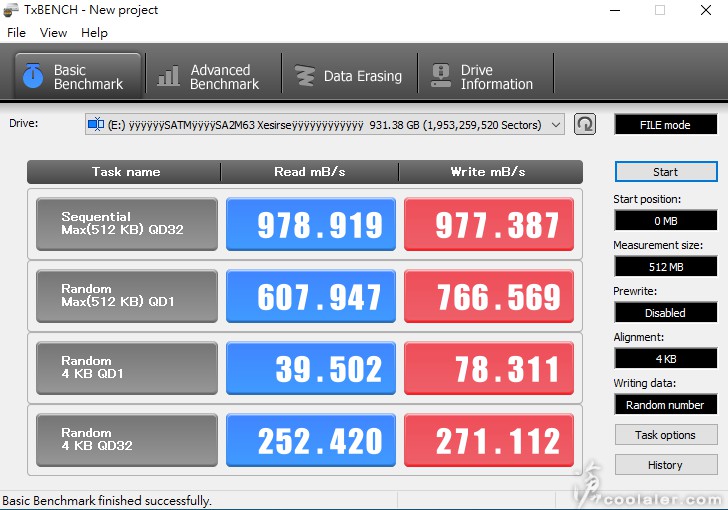Viewport: 728px width, 510px height.
Task: Click status text Basic Benchmark finished successfully
Action: point(107,501)
